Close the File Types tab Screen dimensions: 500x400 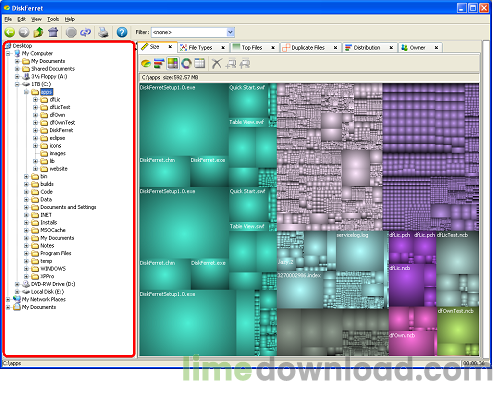(x=223, y=48)
